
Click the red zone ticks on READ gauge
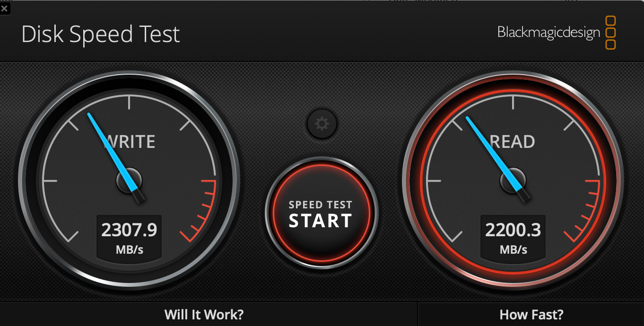click(x=585, y=210)
